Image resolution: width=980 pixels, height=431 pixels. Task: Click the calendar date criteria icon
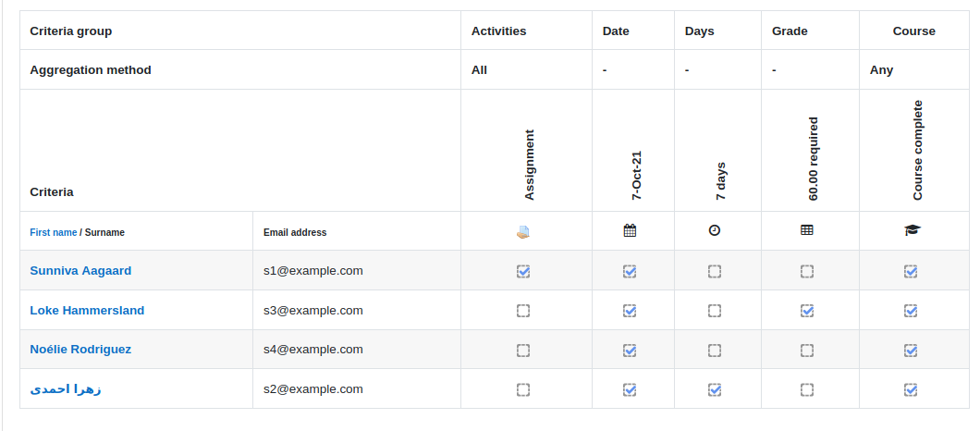pos(630,231)
